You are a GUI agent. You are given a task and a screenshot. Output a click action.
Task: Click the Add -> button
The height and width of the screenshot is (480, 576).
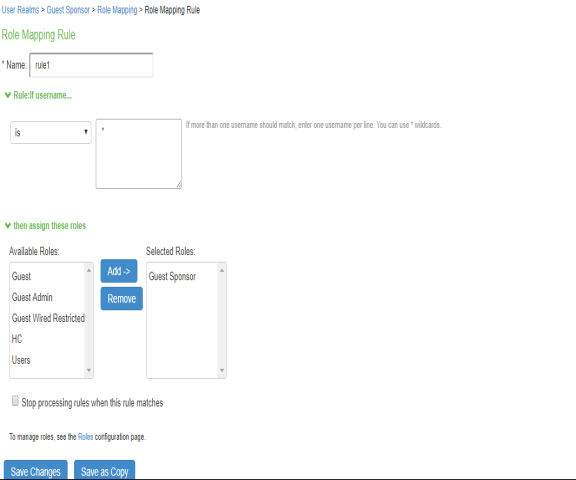pyautogui.click(x=119, y=271)
